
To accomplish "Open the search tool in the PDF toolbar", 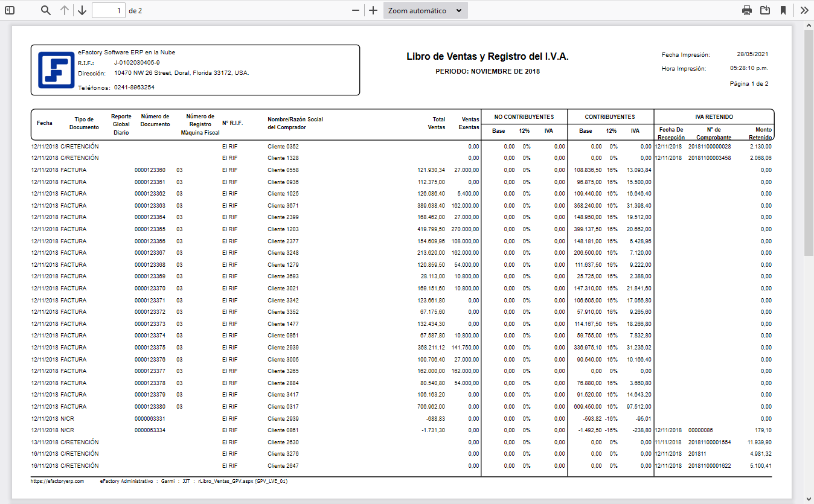I will coord(45,10).
